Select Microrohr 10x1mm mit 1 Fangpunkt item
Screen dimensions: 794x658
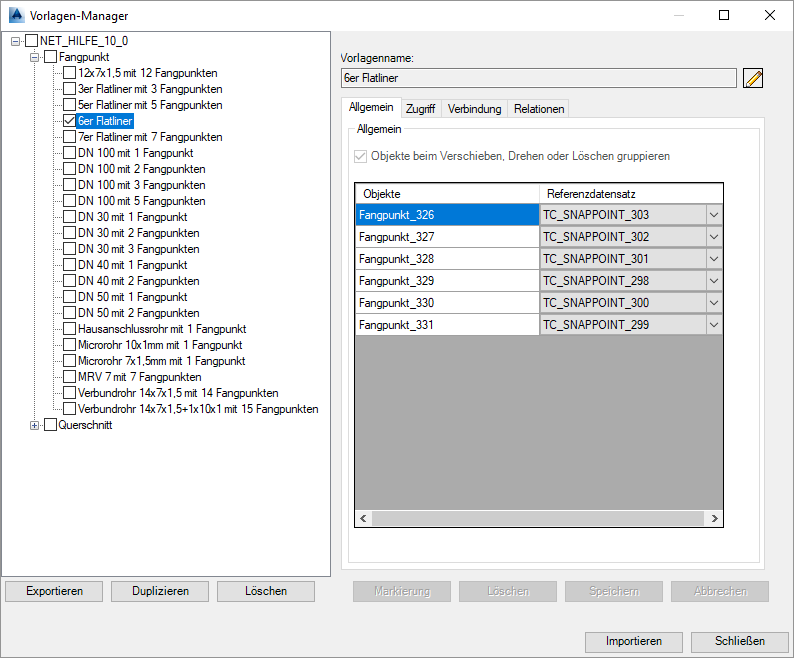tap(160, 345)
